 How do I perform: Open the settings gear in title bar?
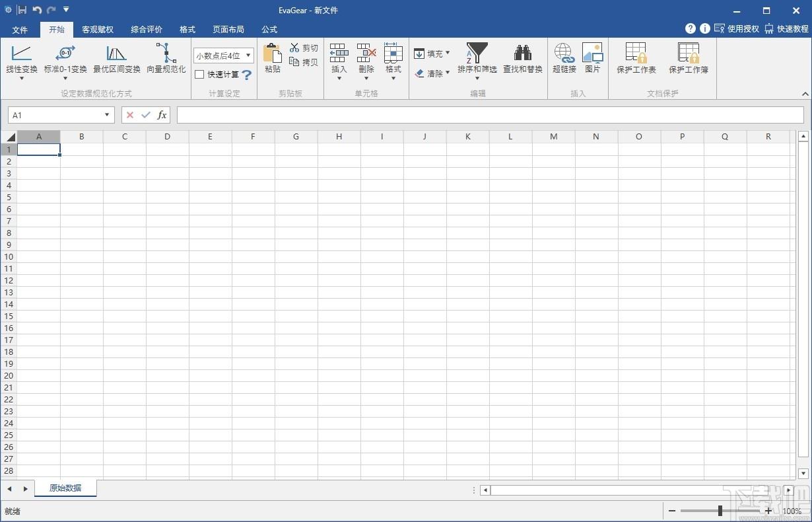pyautogui.click(x=8, y=10)
